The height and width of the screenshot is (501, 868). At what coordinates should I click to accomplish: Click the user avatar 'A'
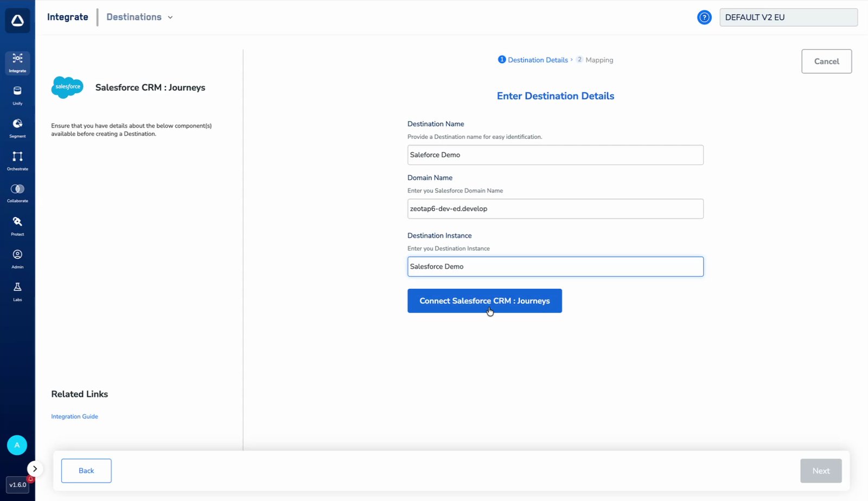coord(17,445)
